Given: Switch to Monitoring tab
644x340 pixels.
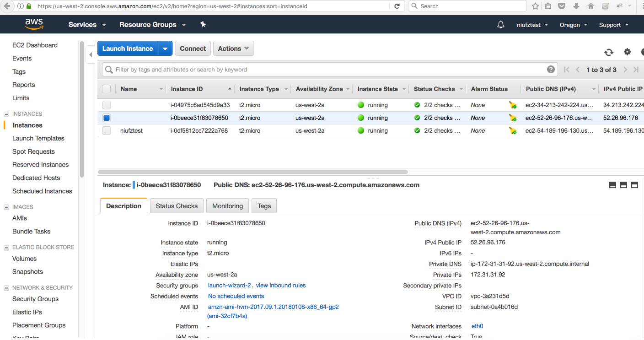Looking at the screenshot, I should click(x=227, y=206).
